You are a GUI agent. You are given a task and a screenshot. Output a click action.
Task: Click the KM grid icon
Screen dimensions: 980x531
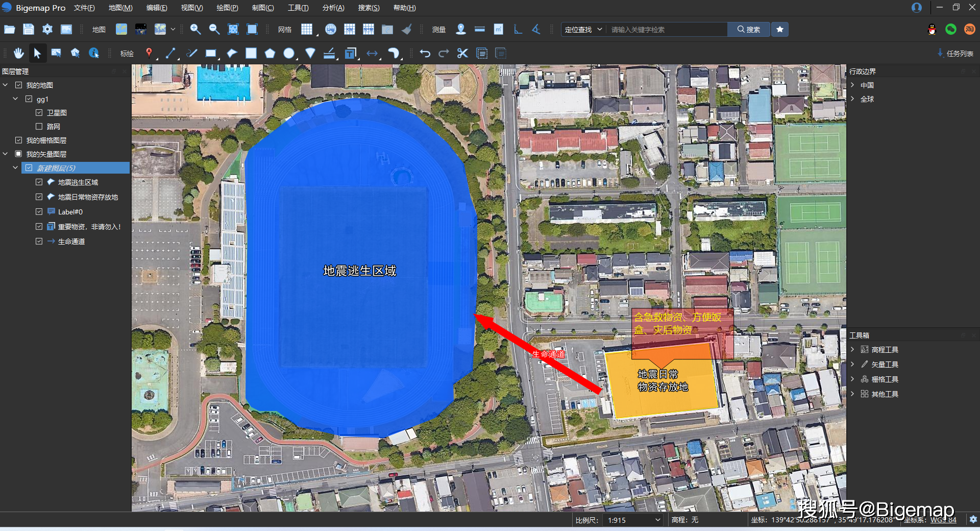coord(349,29)
